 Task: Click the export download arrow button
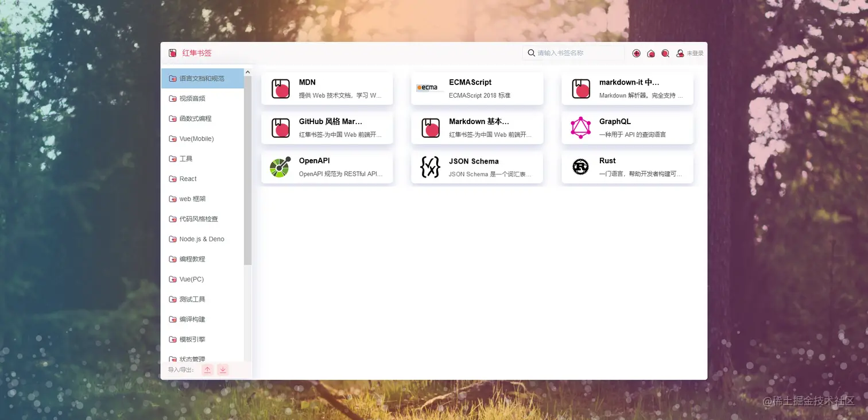pyautogui.click(x=223, y=370)
